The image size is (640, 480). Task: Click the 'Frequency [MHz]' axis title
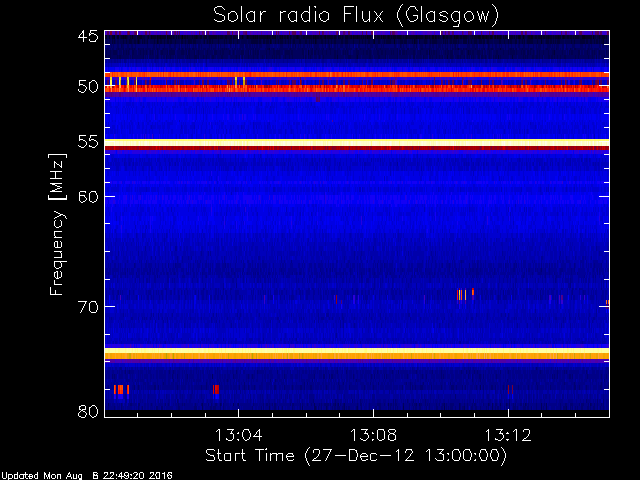[x=57, y=224]
